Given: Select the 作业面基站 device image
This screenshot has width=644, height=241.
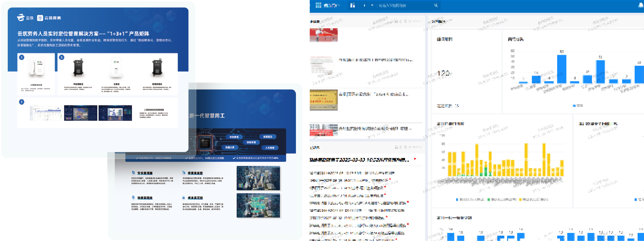Looking at the screenshot, I should tap(78, 68).
